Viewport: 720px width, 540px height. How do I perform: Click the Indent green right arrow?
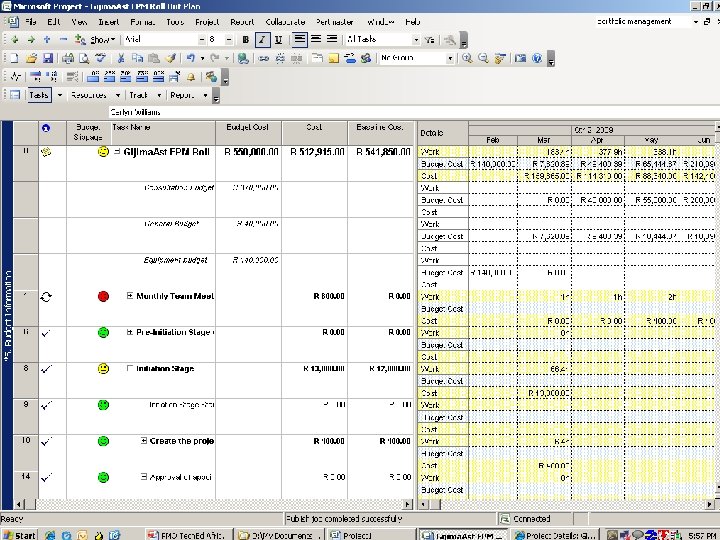click(x=31, y=40)
